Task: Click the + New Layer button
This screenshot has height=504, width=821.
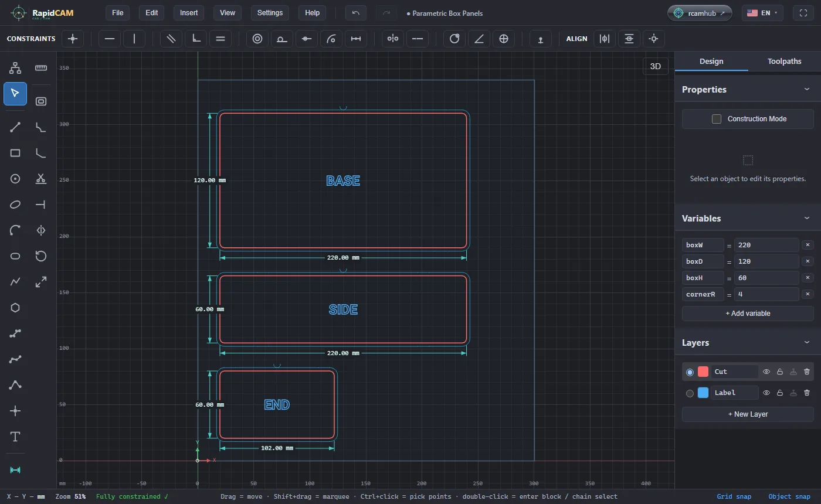Action: click(748, 414)
